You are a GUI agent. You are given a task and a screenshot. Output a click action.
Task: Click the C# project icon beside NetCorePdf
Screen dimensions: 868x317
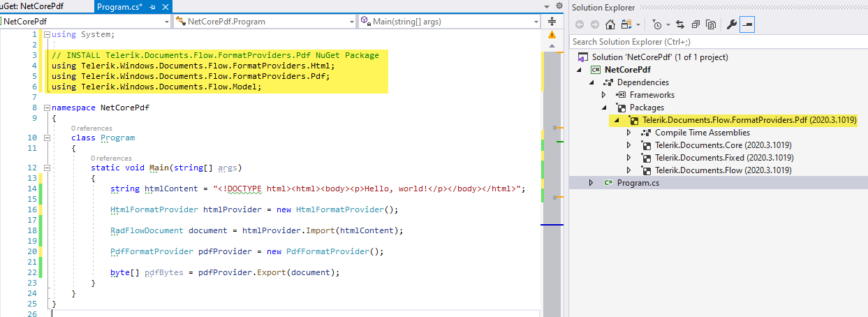coord(596,70)
